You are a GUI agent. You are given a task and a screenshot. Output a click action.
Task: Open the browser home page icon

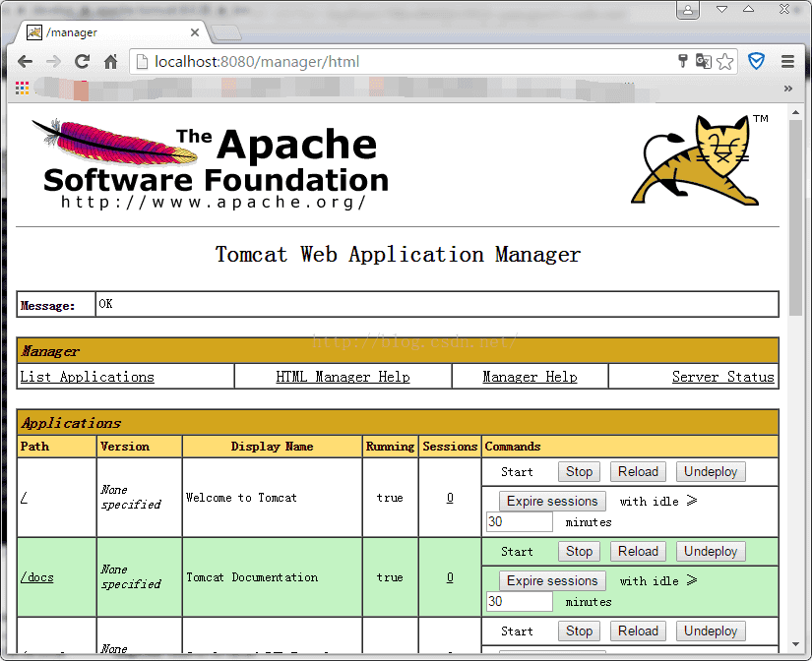(x=110, y=62)
